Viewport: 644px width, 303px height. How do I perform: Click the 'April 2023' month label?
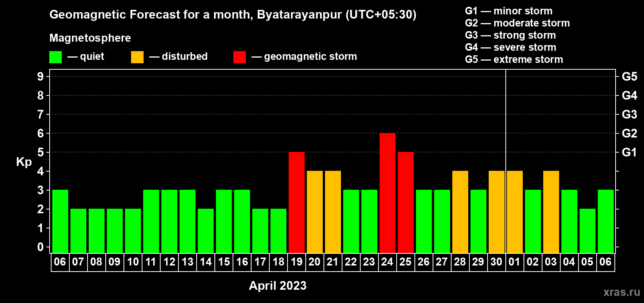tap(278, 286)
